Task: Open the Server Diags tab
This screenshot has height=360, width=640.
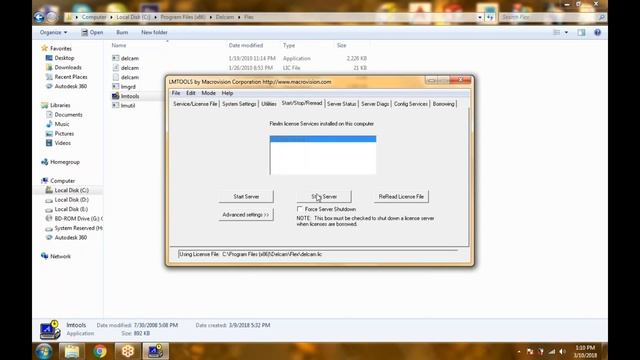Action: tap(375, 104)
